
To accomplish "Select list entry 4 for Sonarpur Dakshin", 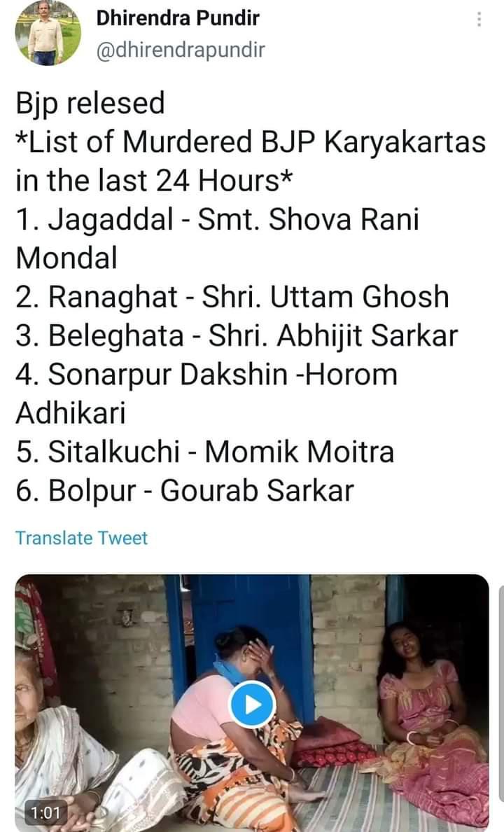I will coord(206,374).
